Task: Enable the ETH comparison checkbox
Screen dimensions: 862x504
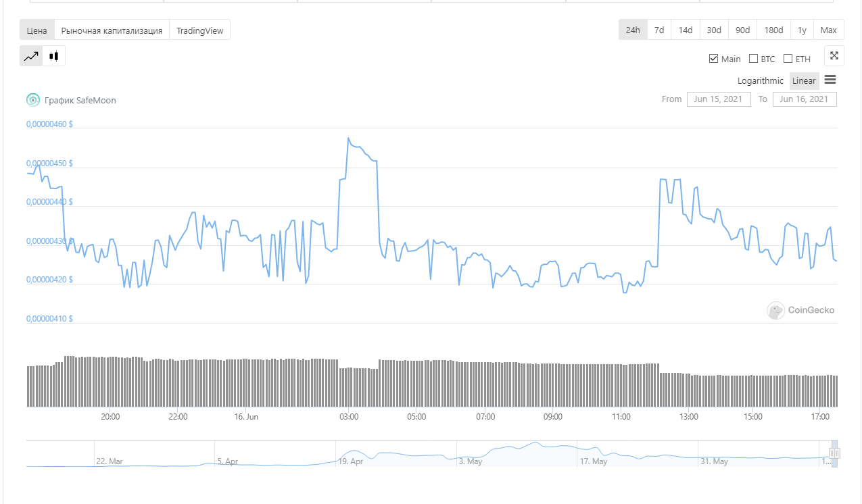Action: point(788,59)
